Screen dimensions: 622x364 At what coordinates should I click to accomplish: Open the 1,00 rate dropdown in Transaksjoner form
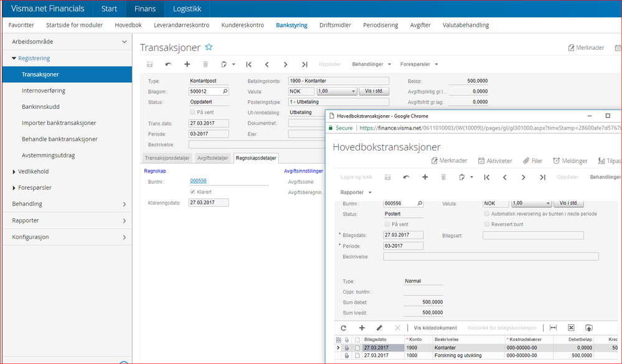pos(337,91)
